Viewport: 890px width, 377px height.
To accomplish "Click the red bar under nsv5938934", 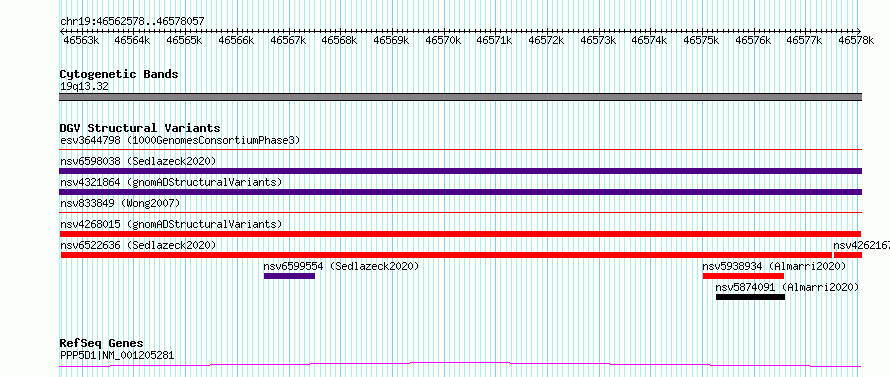I will (x=743, y=276).
